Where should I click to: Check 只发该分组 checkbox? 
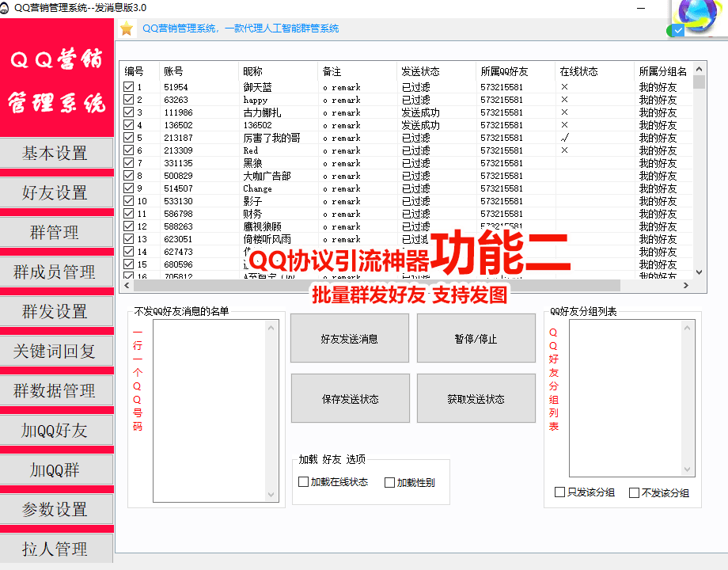[560, 492]
